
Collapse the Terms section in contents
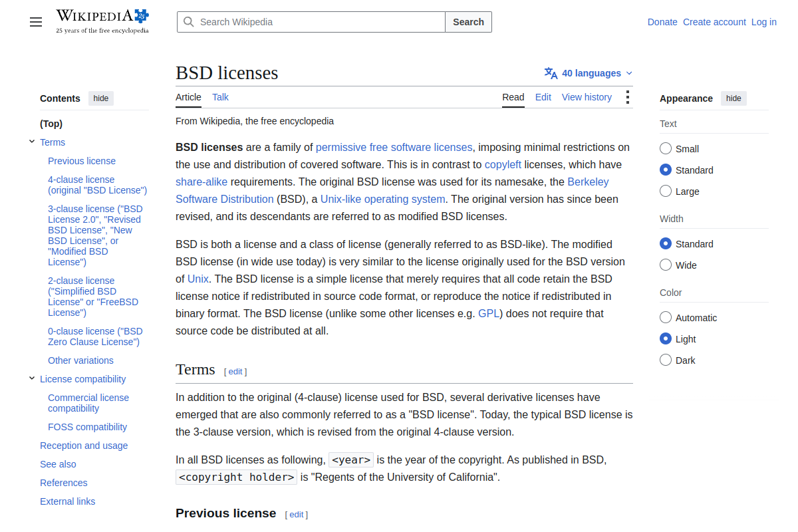tap(32, 142)
